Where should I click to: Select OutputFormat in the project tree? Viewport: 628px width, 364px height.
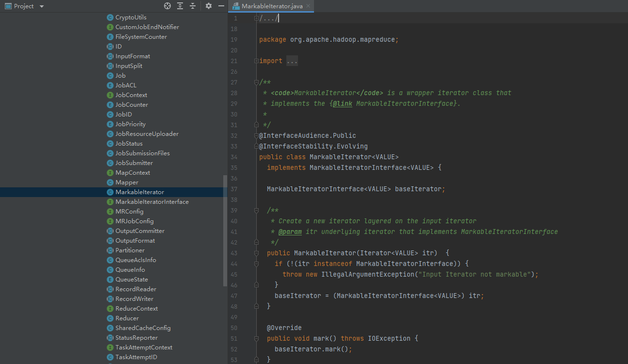(135, 241)
